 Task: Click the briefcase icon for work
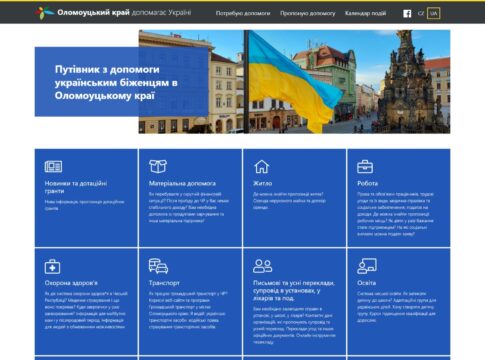[x=365, y=167]
